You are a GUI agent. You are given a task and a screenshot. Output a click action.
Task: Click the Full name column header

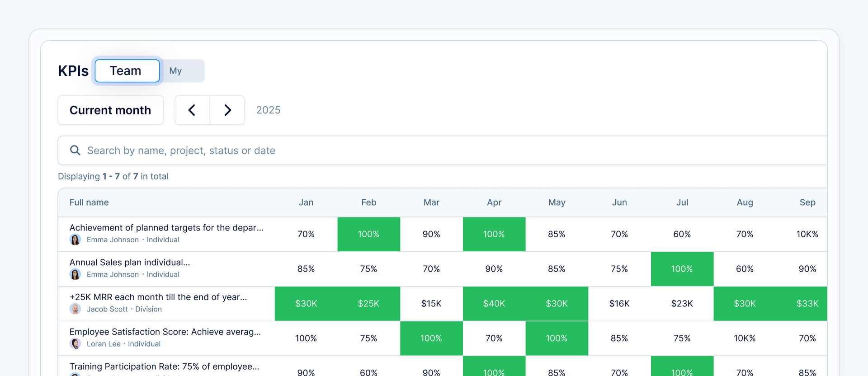(x=89, y=202)
